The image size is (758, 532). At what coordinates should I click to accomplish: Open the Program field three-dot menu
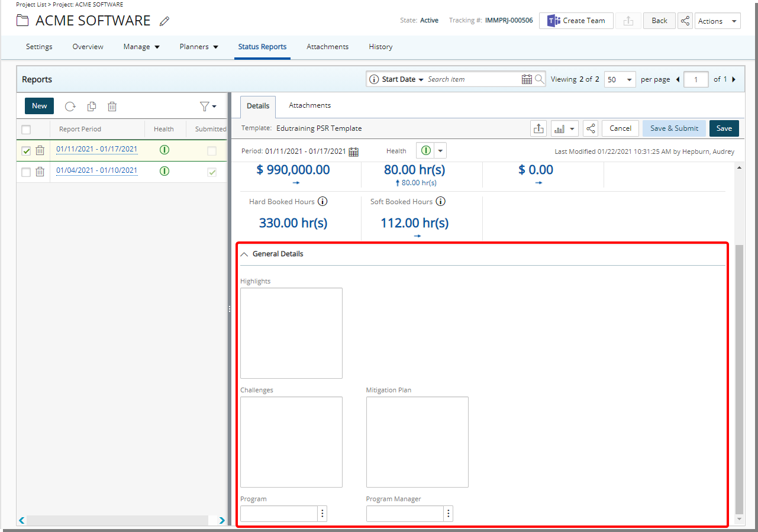click(322, 514)
